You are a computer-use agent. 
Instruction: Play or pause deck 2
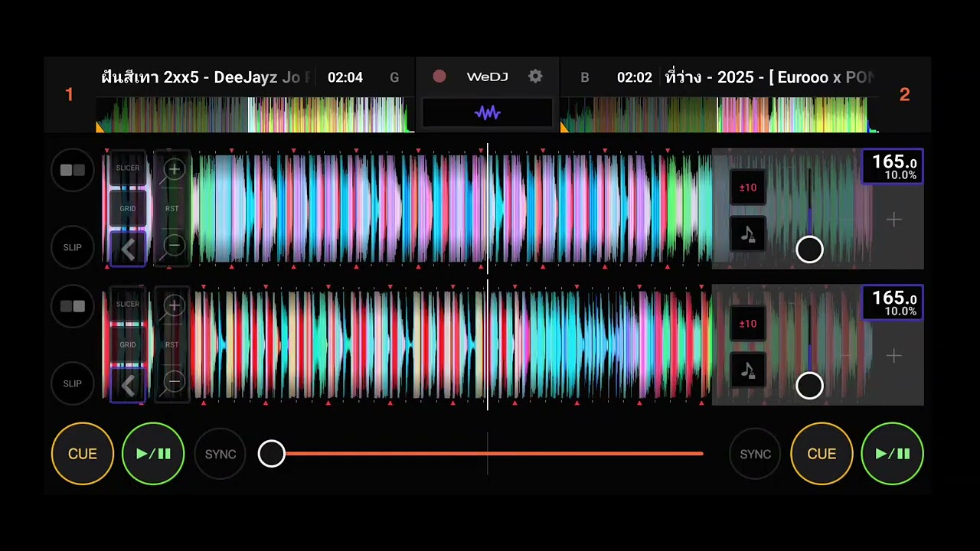point(892,454)
